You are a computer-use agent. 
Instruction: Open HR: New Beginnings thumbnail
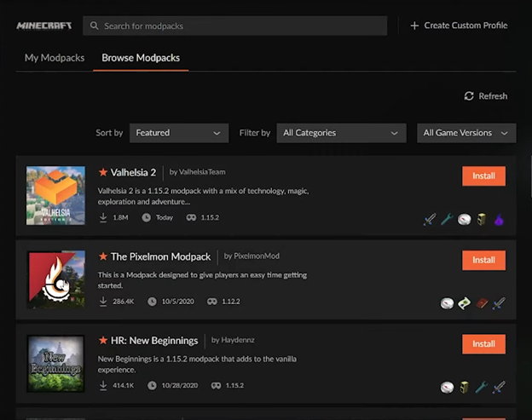55,364
